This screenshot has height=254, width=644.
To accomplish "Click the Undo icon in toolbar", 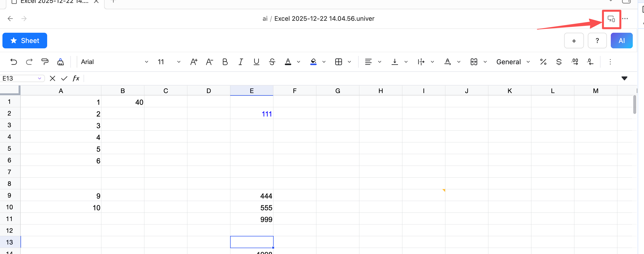I will pos(13,62).
